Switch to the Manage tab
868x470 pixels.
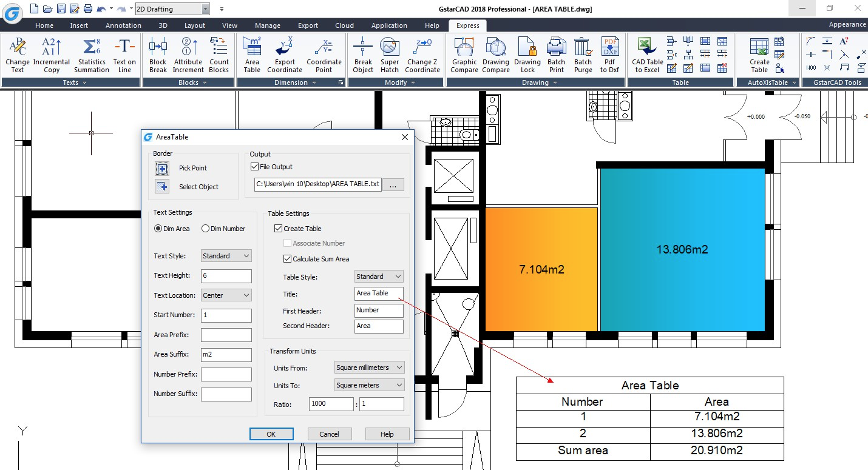click(268, 25)
